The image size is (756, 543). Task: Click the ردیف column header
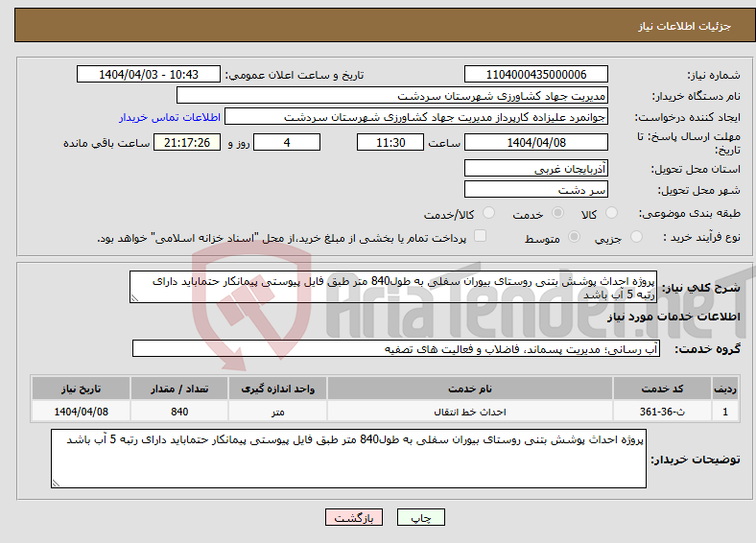725,389
